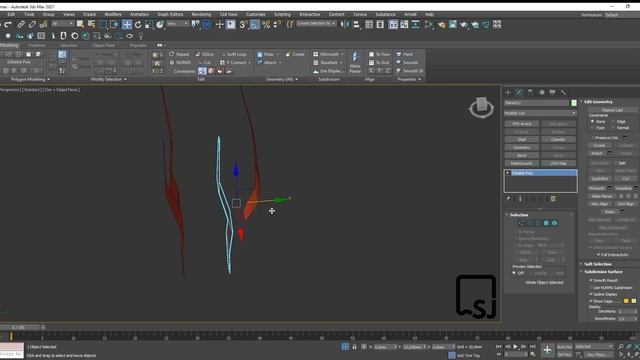Viewport: 640px width, 360px height.
Task: Open the Modifier List dropdown
Action: pos(540,113)
